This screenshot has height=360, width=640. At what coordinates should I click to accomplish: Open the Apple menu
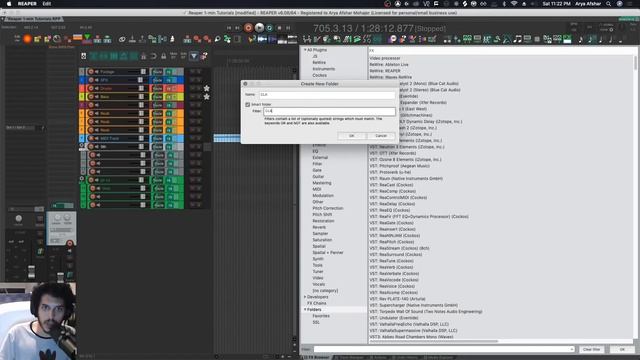point(9,4)
